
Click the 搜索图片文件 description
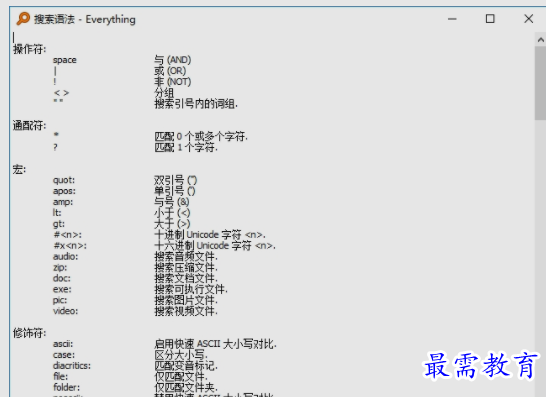click(186, 300)
